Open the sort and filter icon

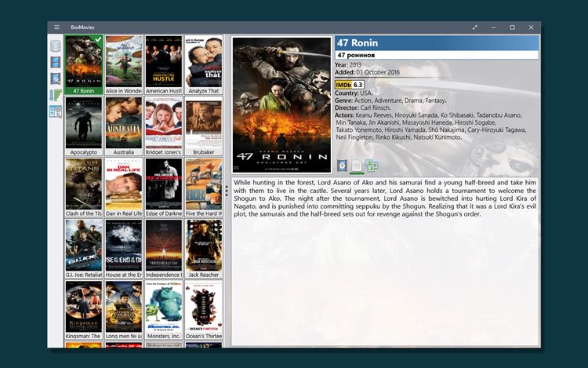(56, 95)
